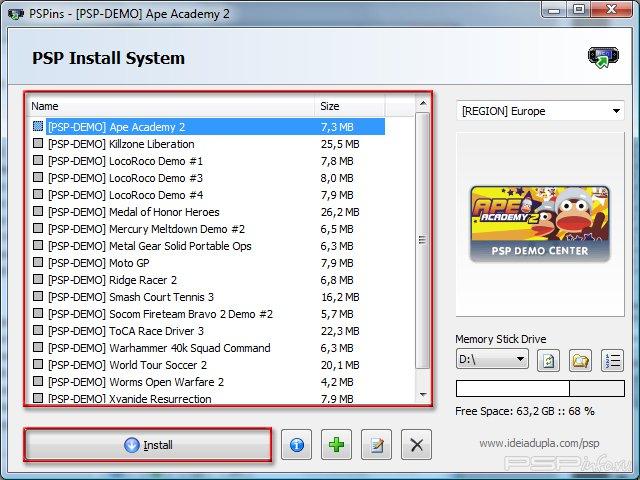Viewport: 640px width, 480px height.
Task: Enable the Moto GP demo checkbox
Action: [38, 263]
